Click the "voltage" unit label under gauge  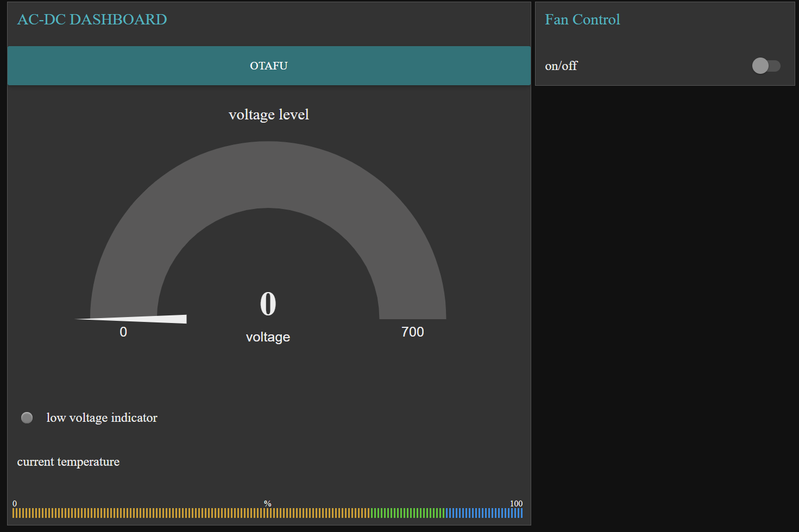click(268, 337)
